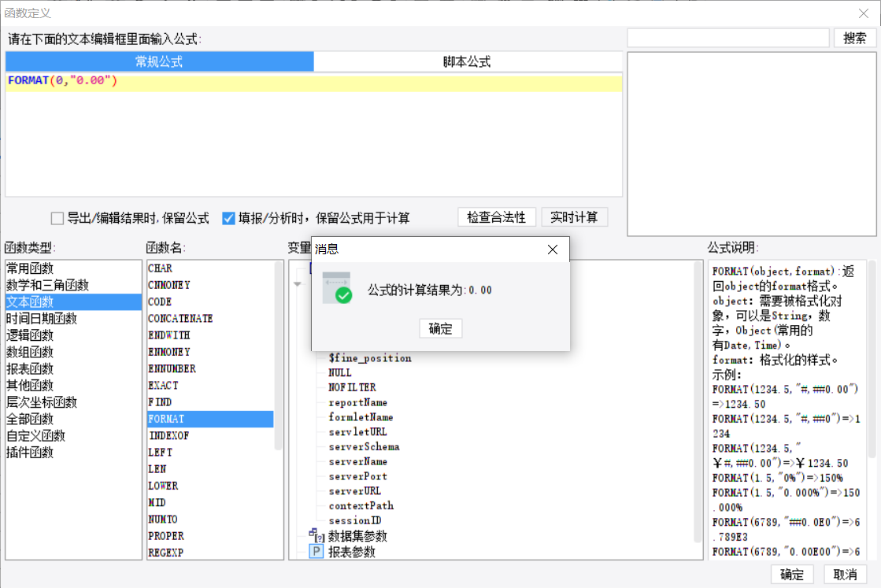
Task: Click the 取消 button
Action: [845, 574]
